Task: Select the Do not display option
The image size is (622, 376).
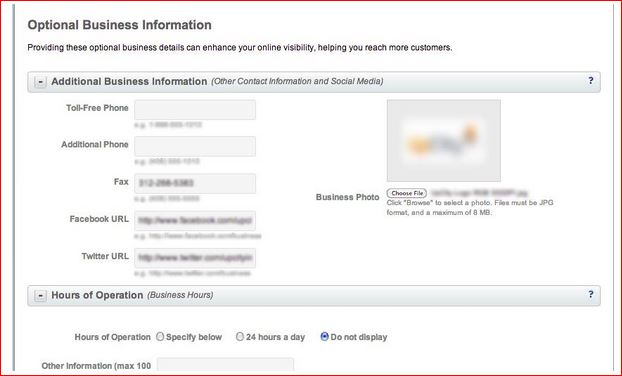Action: click(x=324, y=337)
